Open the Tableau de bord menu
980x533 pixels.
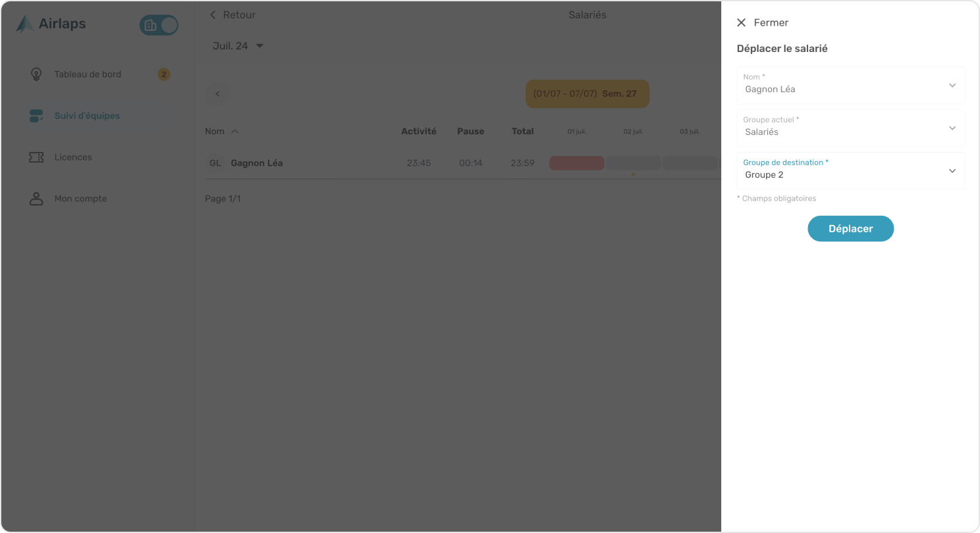88,74
